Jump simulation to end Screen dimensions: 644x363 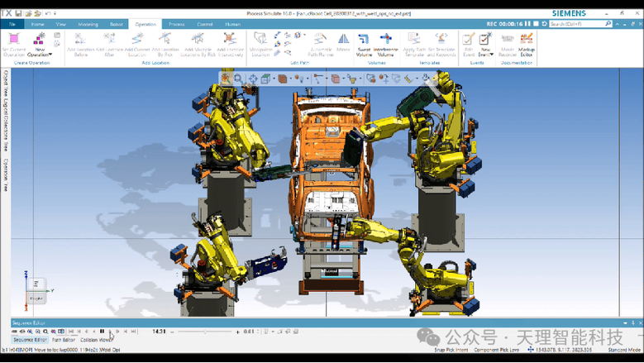[133, 332]
